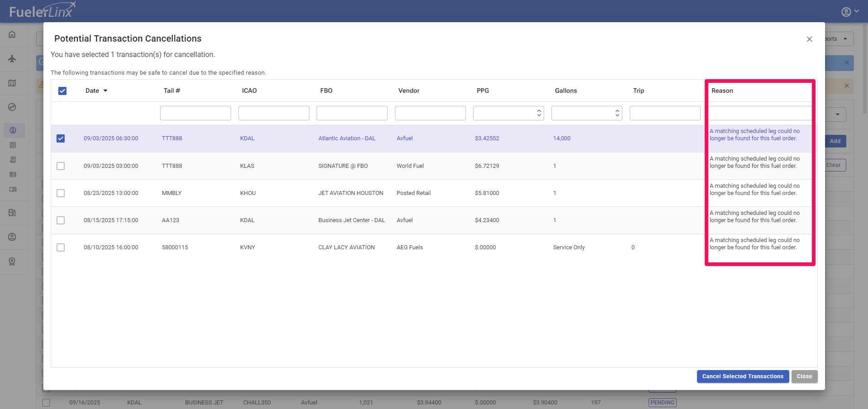The image size is (868, 409).
Task: Select the 08/23/2025 13:00:00 date cell
Action: coord(111,193)
